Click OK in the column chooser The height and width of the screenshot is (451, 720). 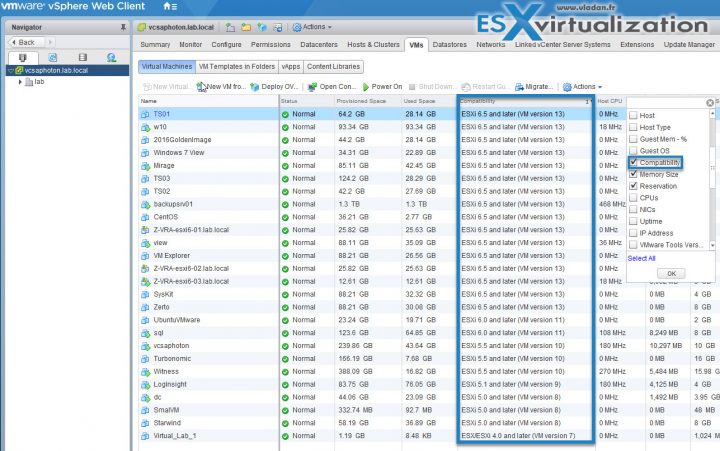point(671,273)
